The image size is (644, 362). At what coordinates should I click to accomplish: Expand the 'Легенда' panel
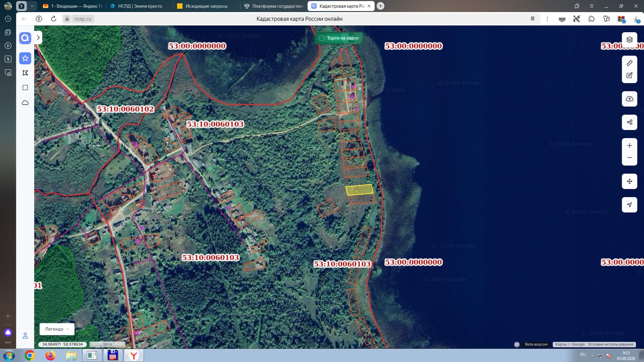[x=57, y=329]
